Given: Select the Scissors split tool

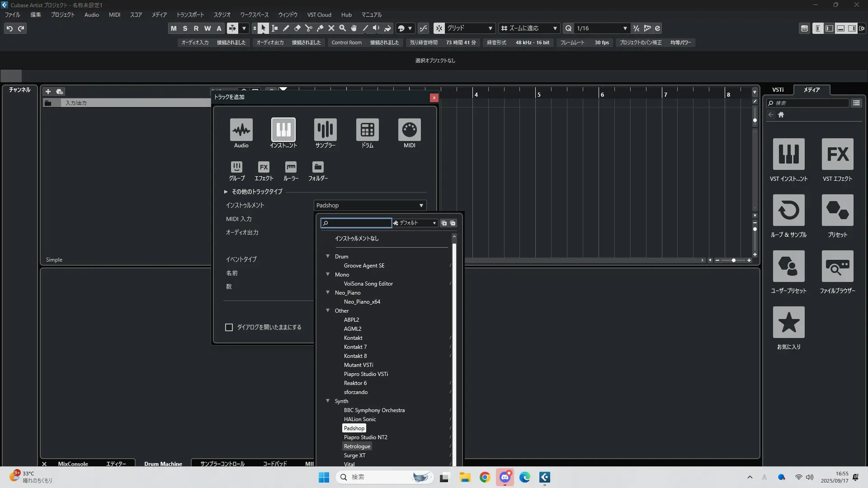Looking at the screenshot, I should pos(309,28).
